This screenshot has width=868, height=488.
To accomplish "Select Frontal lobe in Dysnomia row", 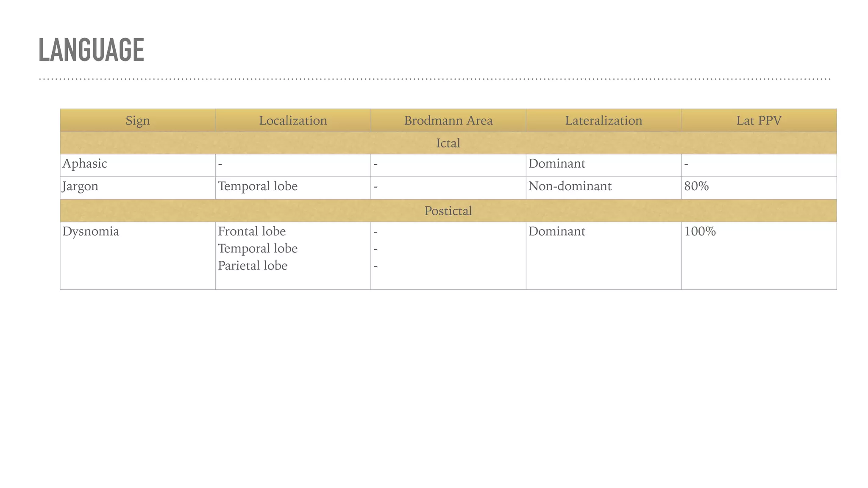I will 252,232.
